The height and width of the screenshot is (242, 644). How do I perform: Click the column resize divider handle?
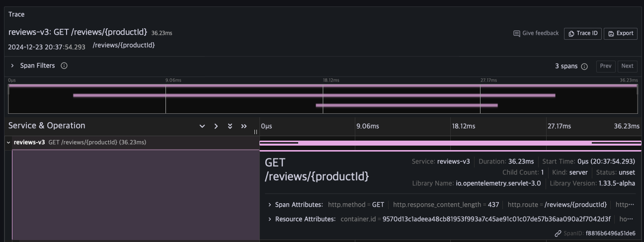pos(256,132)
